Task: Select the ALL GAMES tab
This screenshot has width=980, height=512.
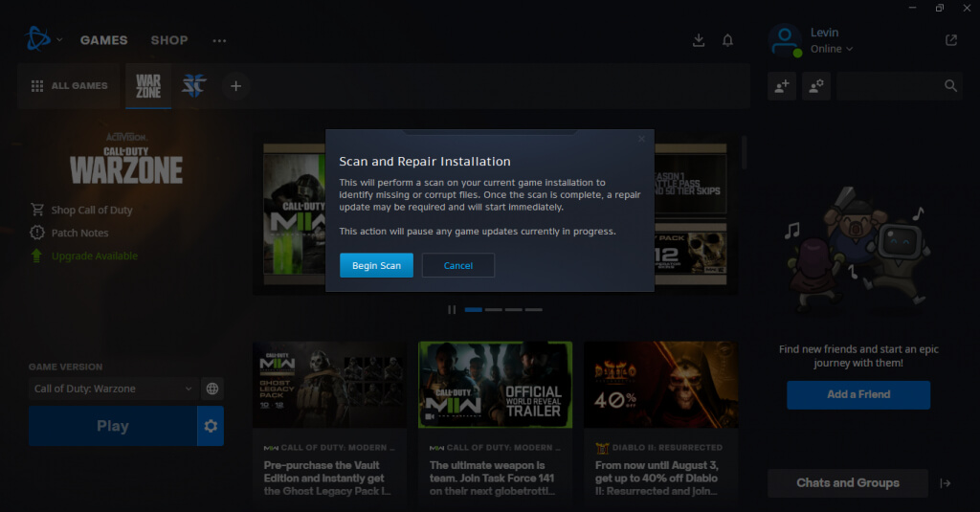Action: (69, 85)
